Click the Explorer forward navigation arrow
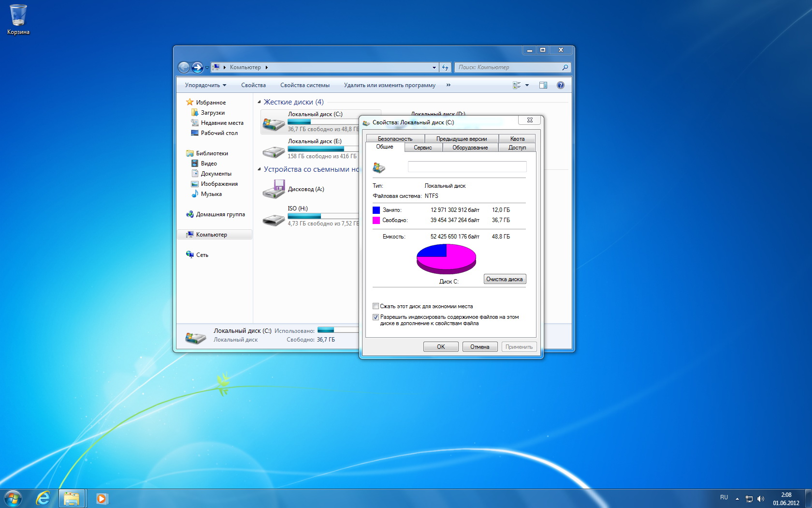The image size is (812, 508). 197,67
